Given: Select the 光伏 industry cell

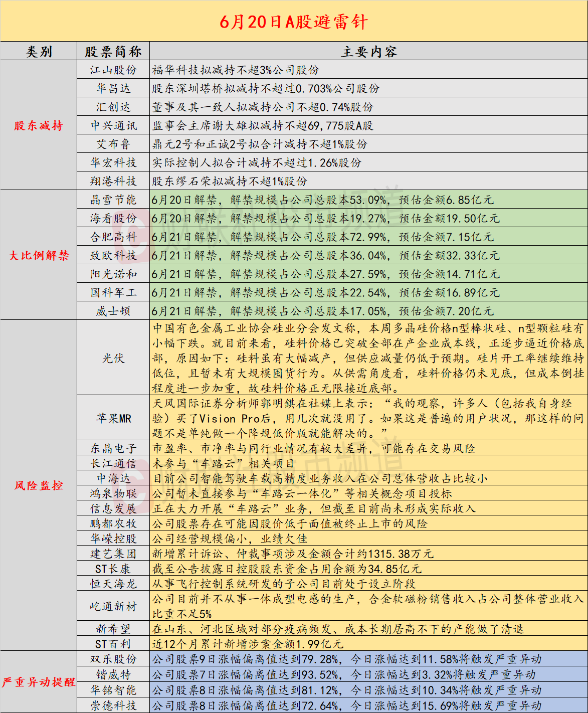Looking at the screenshot, I should (113, 358).
